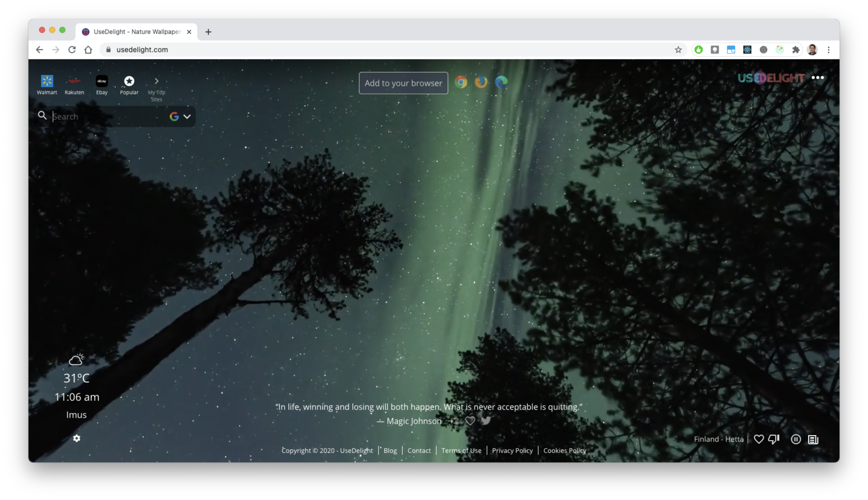Close the UseDelight tab
The image size is (868, 500).
tap(189, 32)
